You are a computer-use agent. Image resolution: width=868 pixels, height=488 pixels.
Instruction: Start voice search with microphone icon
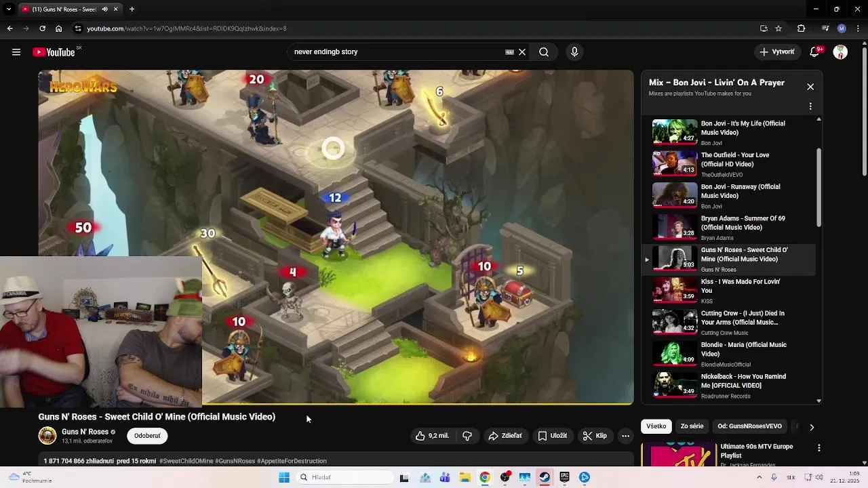click(x=574, y=52)
